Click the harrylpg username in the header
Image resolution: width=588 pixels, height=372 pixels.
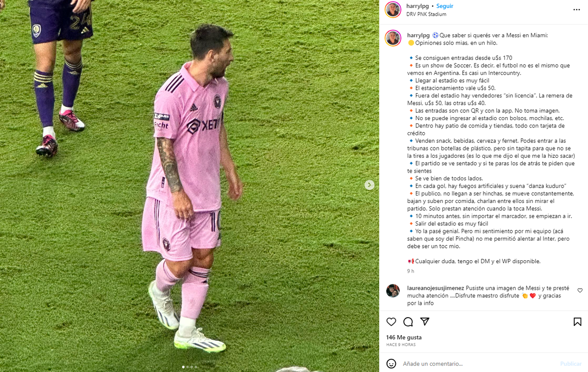pos(417,6)
